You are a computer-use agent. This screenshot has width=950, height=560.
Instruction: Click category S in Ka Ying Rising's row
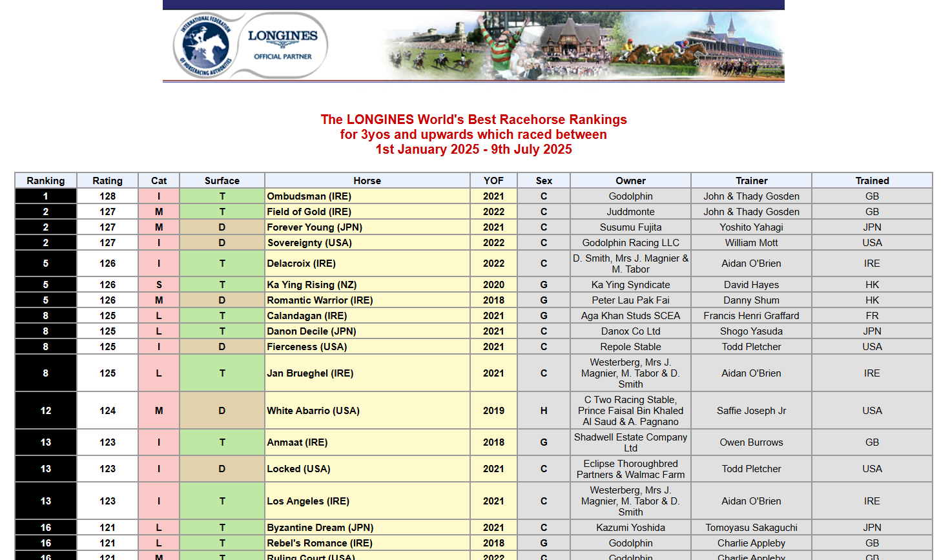coord(159,285)
